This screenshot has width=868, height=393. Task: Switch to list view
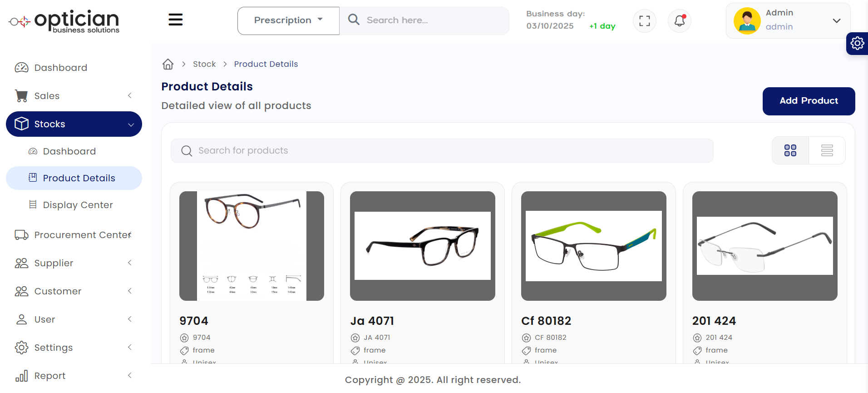(827, 150)
